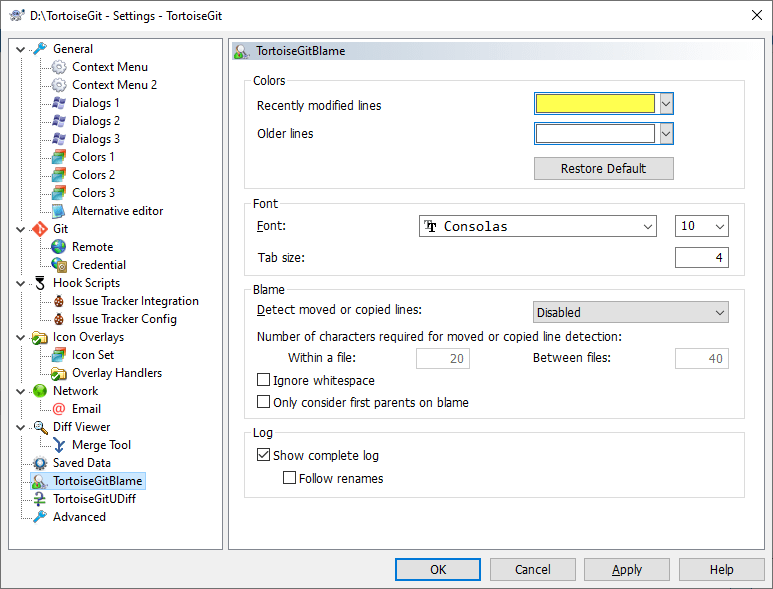Click the Apply button

tap(627, 570)
